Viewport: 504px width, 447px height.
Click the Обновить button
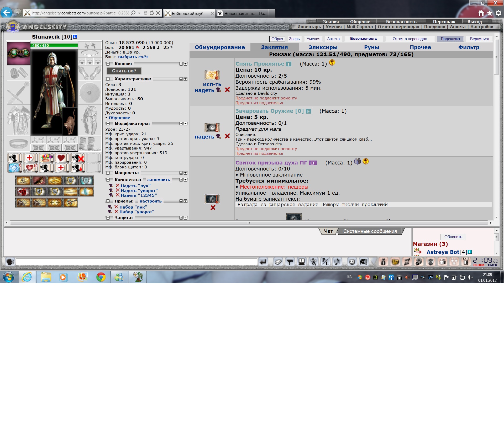[x=453, y=237]
